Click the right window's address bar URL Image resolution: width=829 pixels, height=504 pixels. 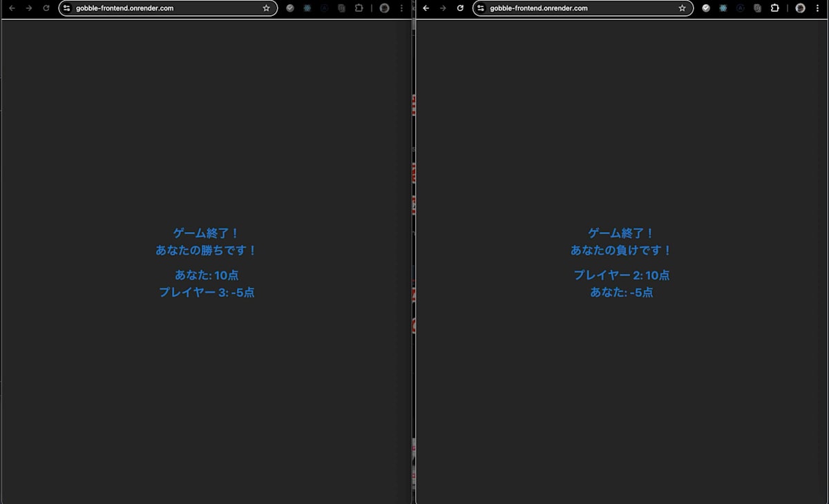[539, 8]
